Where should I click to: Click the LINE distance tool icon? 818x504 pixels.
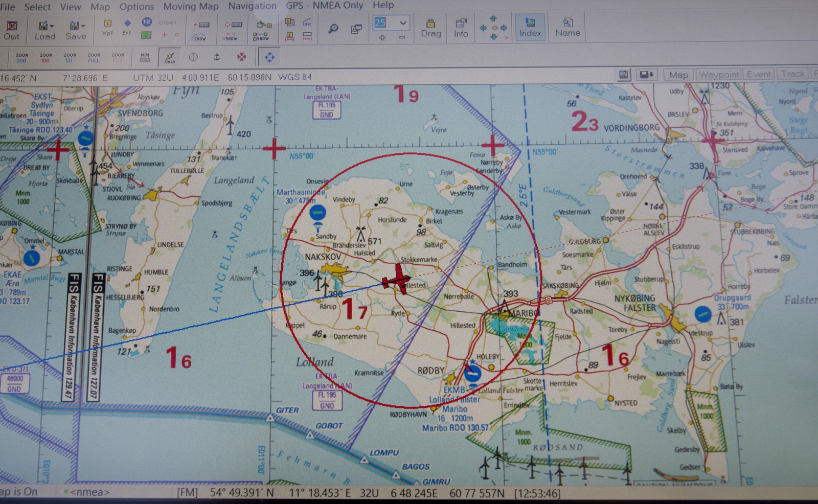coord(307,22)
